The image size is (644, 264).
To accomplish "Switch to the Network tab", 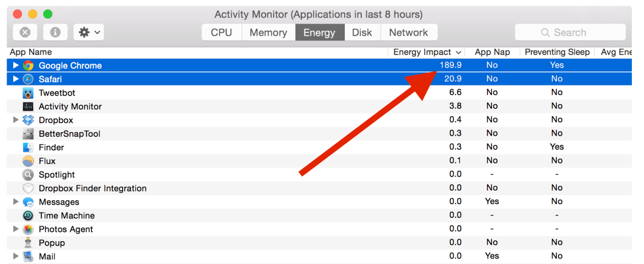I will coord(408,33).
